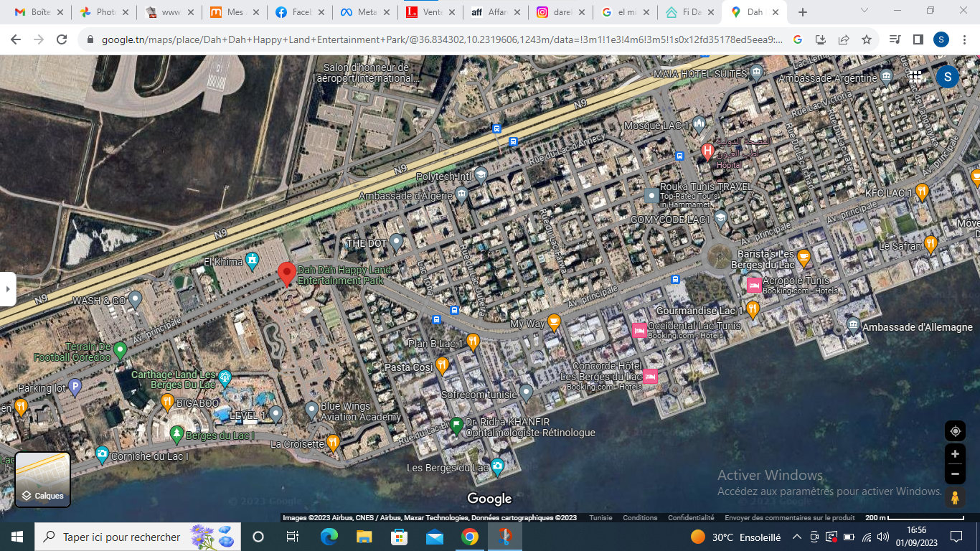Select the WASH & GO map marker
The width and height of the screenshot is (980, 551).
point(135,299)
